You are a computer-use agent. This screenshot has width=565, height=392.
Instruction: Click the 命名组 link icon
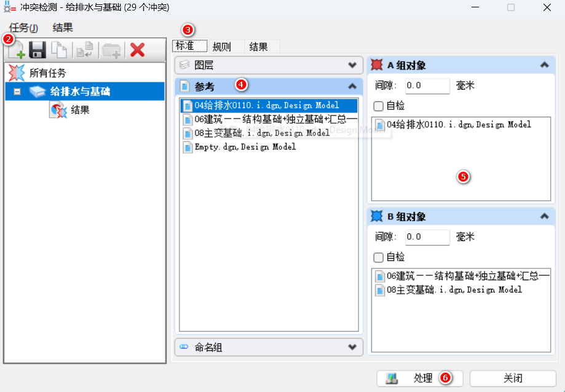[x=184, y=347]
